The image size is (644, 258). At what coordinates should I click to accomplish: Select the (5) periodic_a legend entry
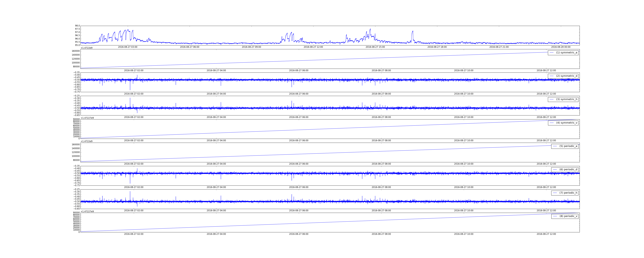pos(568,146)
